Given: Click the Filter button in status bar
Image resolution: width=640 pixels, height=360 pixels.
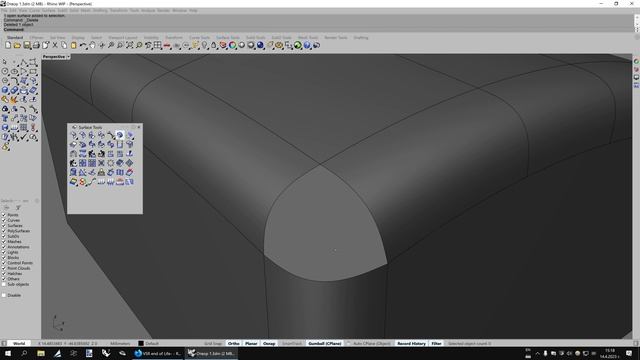Looking at the screenshot, I should 436,343.
